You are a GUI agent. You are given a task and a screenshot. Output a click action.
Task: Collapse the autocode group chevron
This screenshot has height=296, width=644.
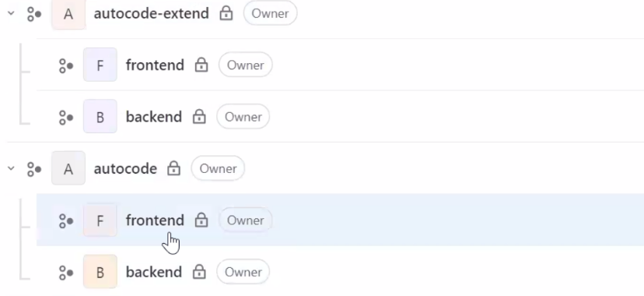point(11,168)
